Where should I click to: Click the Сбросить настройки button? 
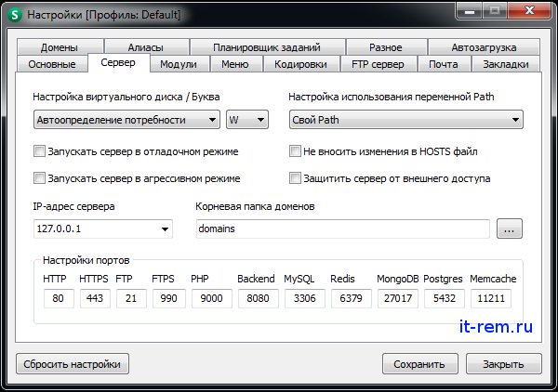point(73,364)
